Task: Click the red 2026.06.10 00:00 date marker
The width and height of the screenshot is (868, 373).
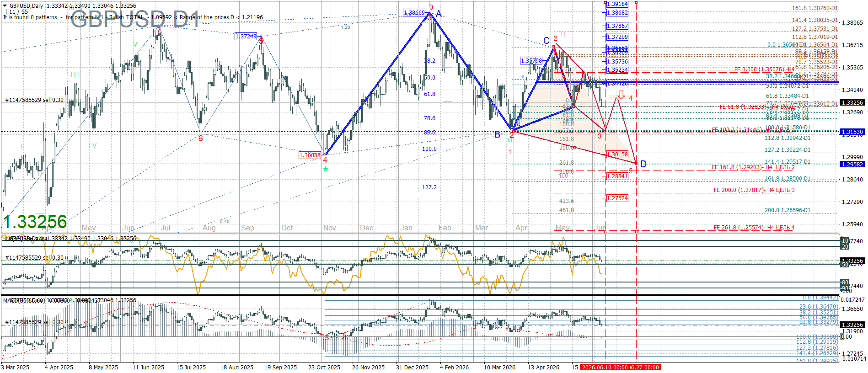Action: click(x=604, y=367)
